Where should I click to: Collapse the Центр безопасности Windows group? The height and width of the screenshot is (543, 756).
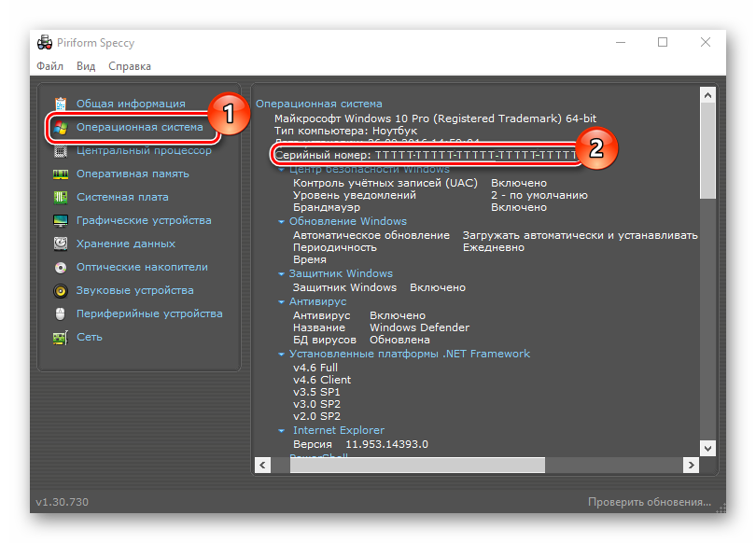click(281, 170)
